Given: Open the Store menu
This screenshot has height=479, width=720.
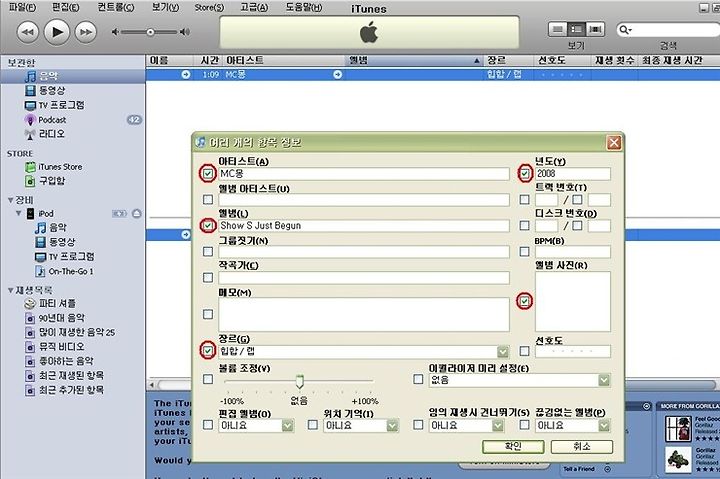Looking at the screenshot, I should coord(209,7).
